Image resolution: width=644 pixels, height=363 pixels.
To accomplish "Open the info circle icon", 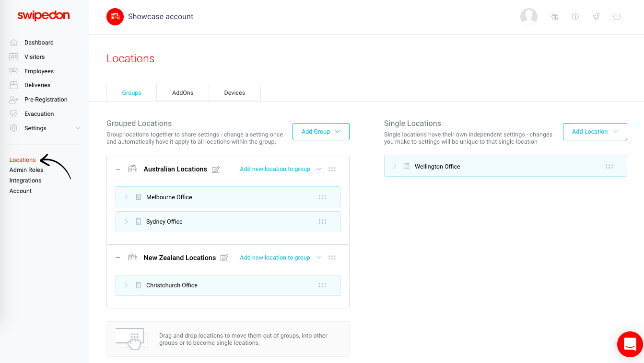I will pos(575,17).
